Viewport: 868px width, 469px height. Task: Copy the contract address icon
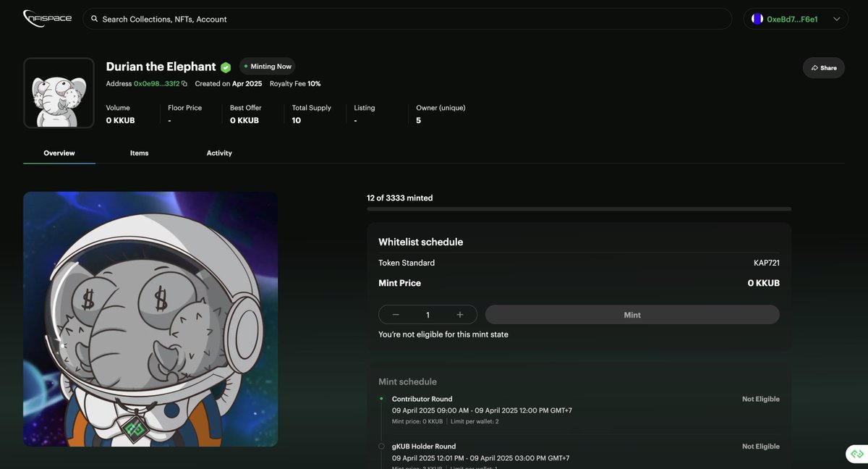pyautogui.click(x=184, y=84)
